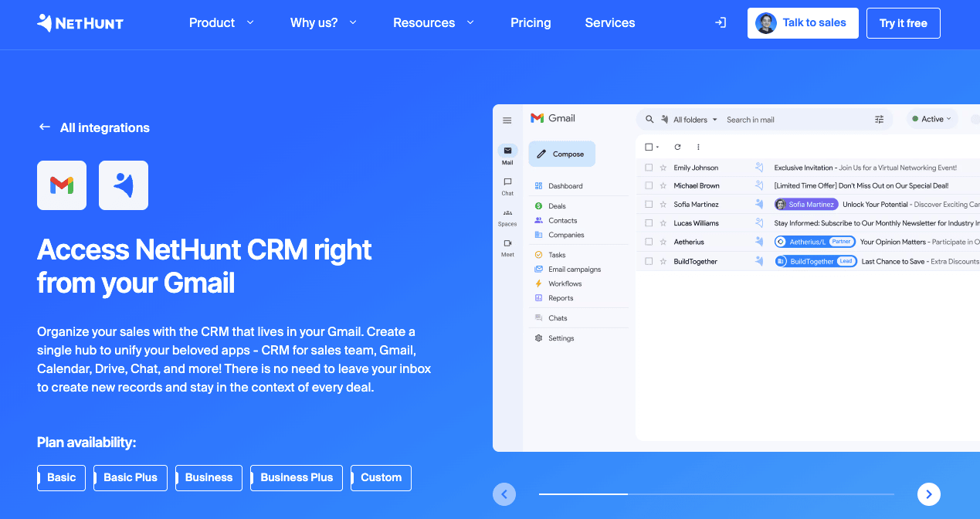Select the Business Plus plan tag

(297, 477)
